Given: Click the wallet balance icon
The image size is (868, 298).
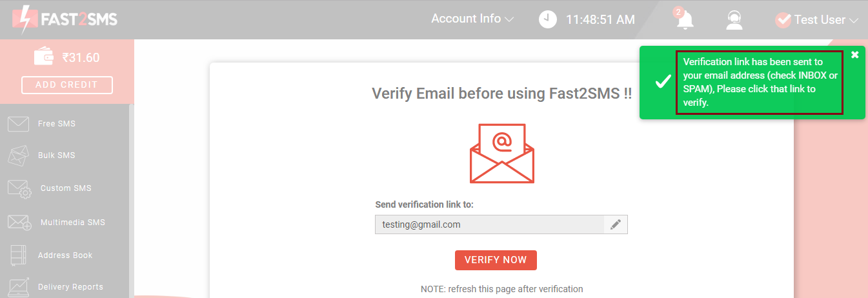Looking at the screenshot, I should coord(44,57).
